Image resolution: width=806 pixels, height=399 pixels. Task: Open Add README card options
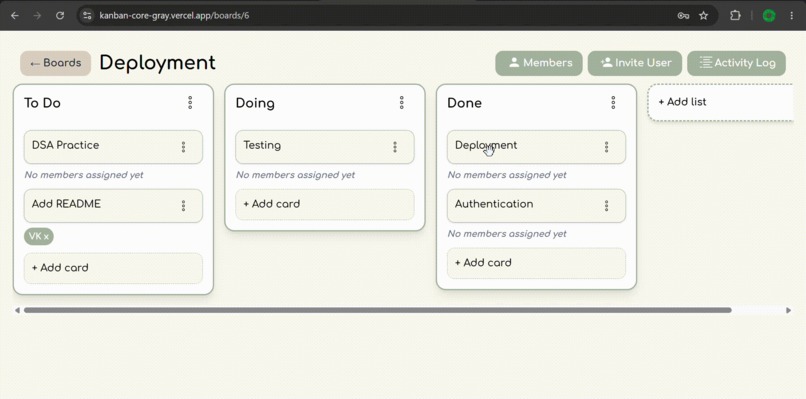[x=184, y=206]
